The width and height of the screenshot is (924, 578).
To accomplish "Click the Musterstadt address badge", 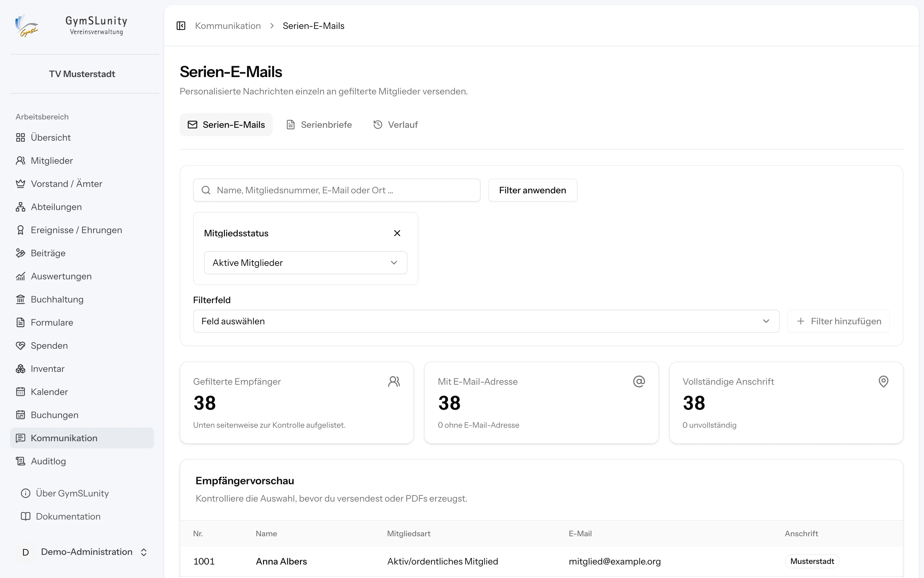I will click(812, 561).
